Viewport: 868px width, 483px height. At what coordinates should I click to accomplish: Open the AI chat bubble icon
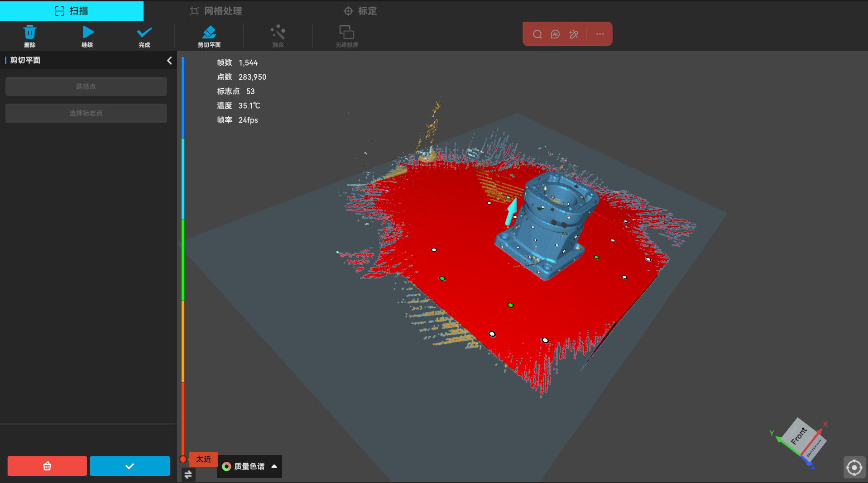555,34
